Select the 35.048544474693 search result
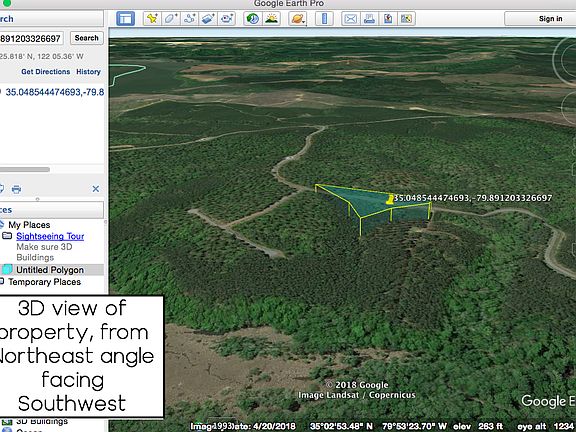576x432 pixels. click(x=54, y=92)
